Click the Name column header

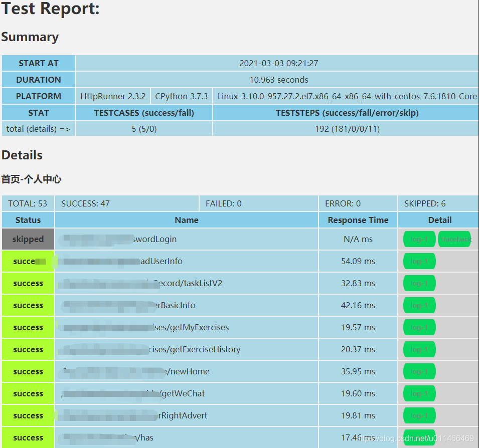(186, 220)
